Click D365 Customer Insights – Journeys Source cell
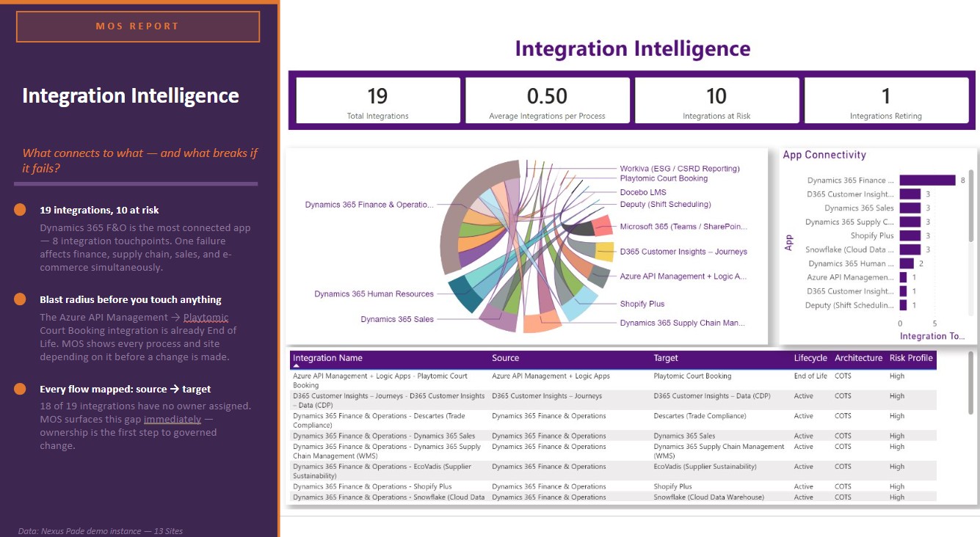The height and width of the screenshot is (537, 980). 547,396
